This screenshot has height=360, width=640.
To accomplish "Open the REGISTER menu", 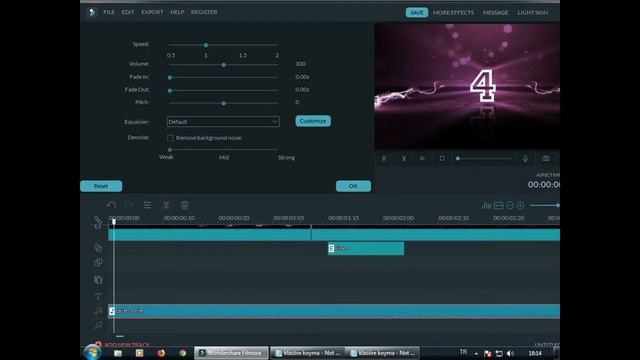I will tap(204, 12).
